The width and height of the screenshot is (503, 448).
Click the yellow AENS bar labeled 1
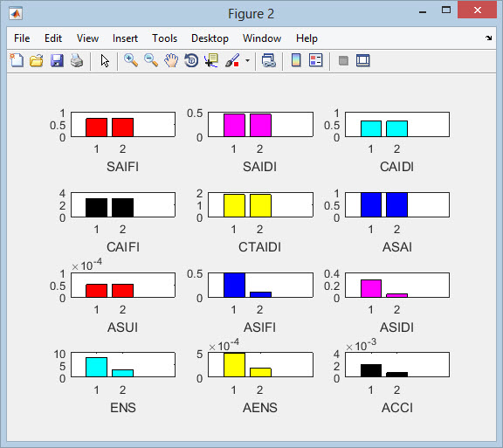(x=235, y=365)
